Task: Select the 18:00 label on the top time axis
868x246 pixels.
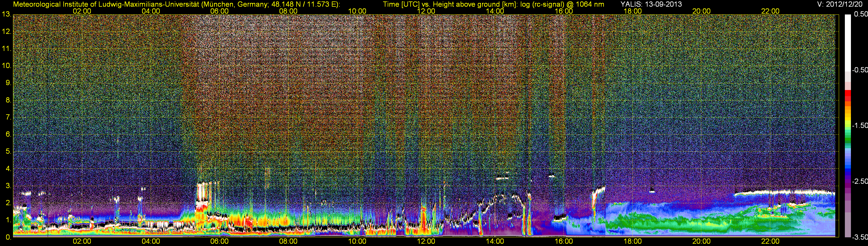Action: pyautogui.click(x=632, y=11)
